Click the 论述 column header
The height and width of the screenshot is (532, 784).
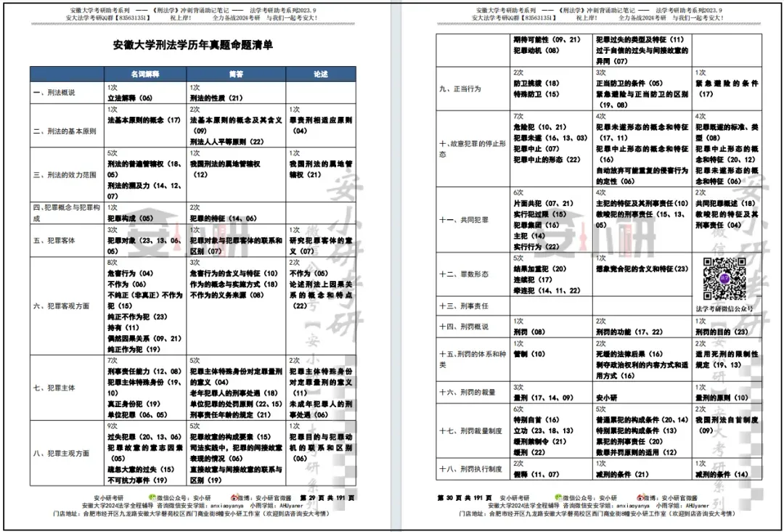(x=321, y=74)
